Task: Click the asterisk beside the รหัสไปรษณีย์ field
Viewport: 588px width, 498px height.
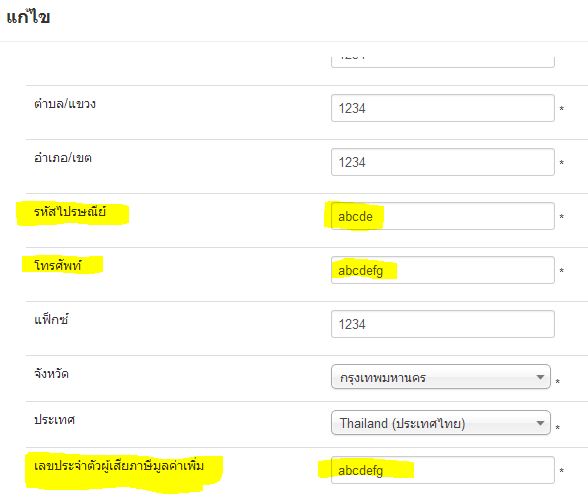Action: tap(562, 216)
